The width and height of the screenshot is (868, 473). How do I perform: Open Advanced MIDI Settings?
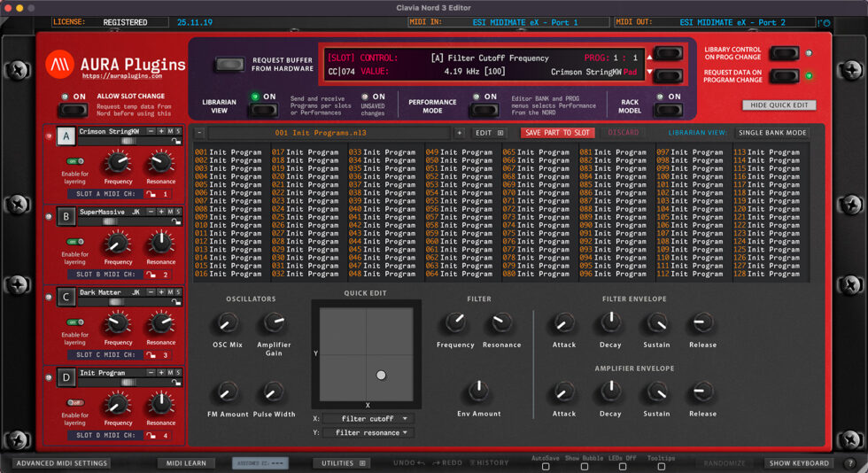click(x=61, y=463)
